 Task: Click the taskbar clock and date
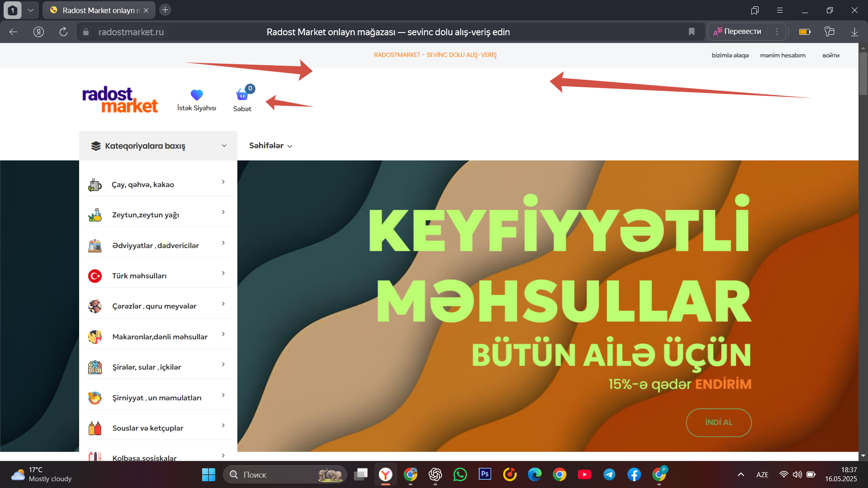841,474
